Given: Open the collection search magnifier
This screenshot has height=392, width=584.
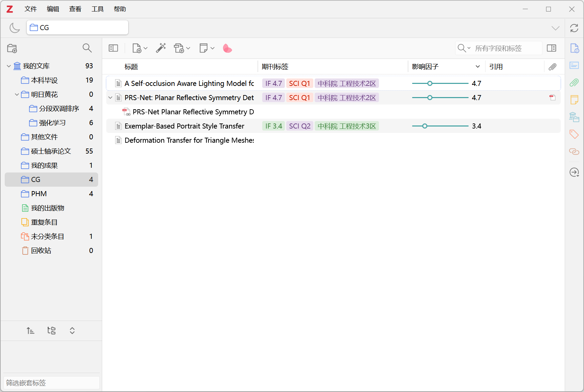Looking at the screenshot, I should (87, 48).
